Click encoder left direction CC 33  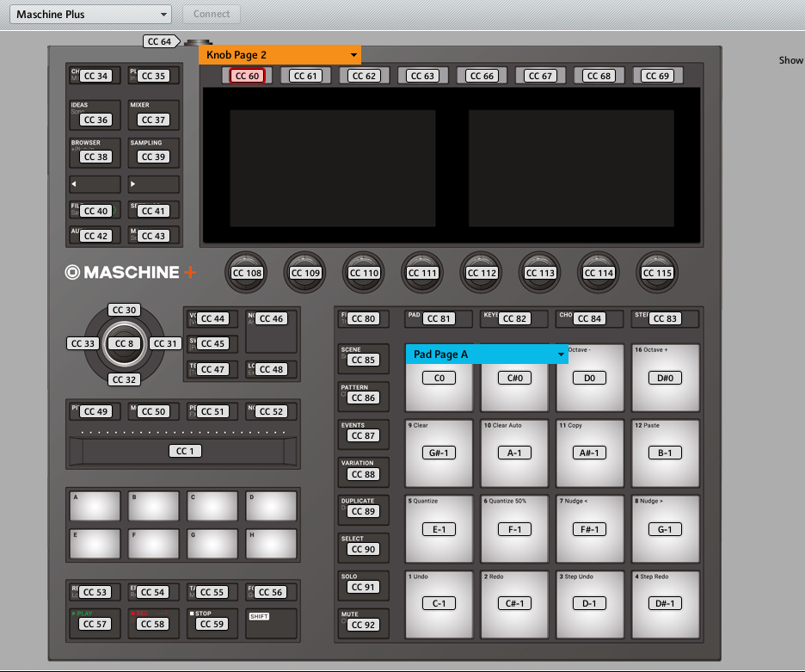83,343
